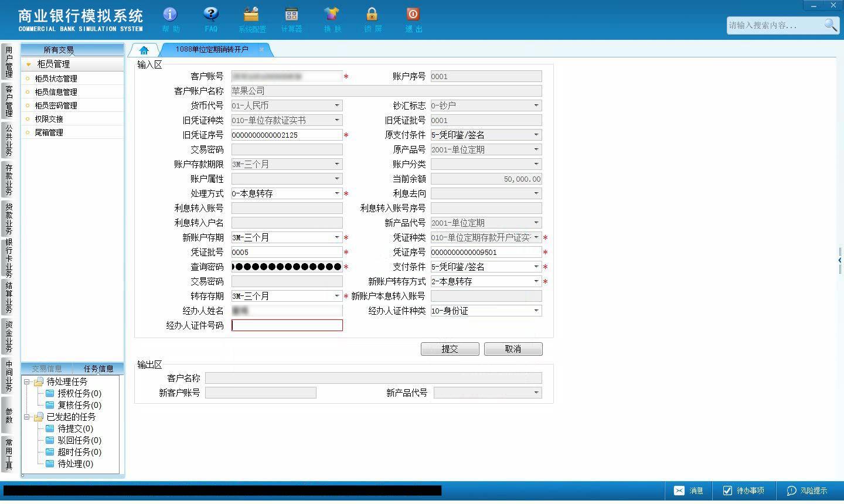Open the 参数 side tab
Image resolution: width=844 pixels, height=504 pixels.
pyautogui.click(x=9, y=416)
